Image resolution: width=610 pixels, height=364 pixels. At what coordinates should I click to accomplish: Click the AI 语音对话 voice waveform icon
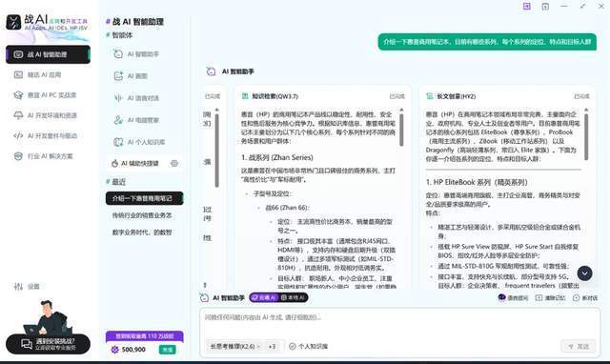click(x=118, y=98)
